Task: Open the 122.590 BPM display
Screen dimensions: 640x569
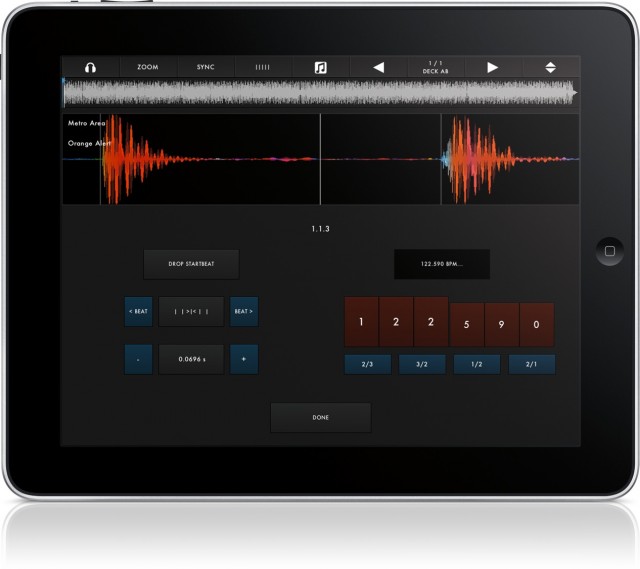Action: pos(441,264)
